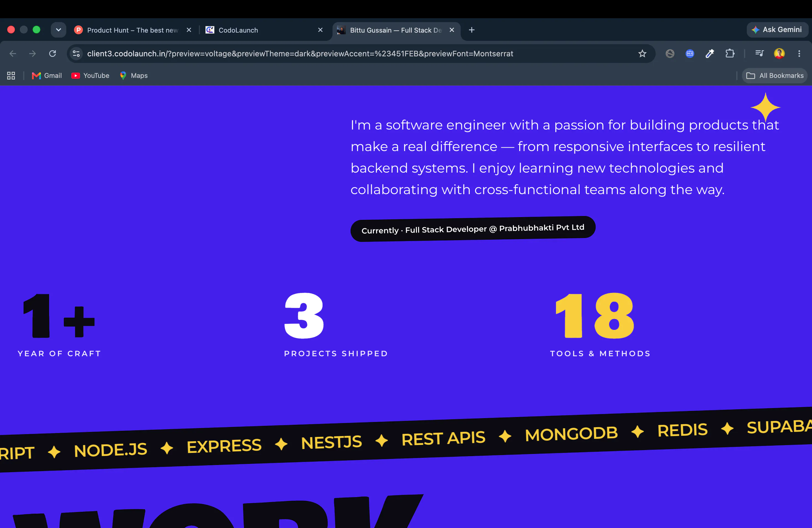Click the browser back arrow
This screenshot has width=812, height=528.
coord(13,54)
